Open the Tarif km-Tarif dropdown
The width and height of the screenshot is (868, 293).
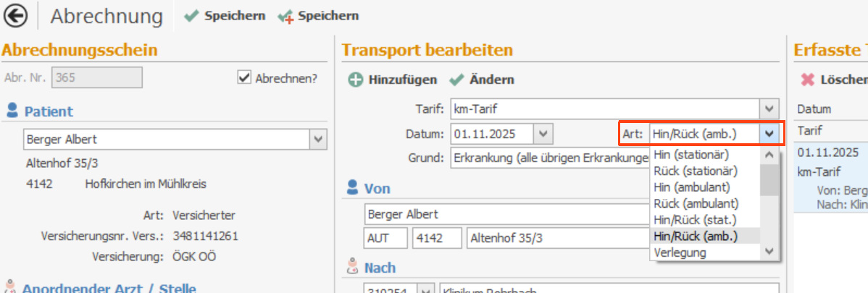(769, 110)
